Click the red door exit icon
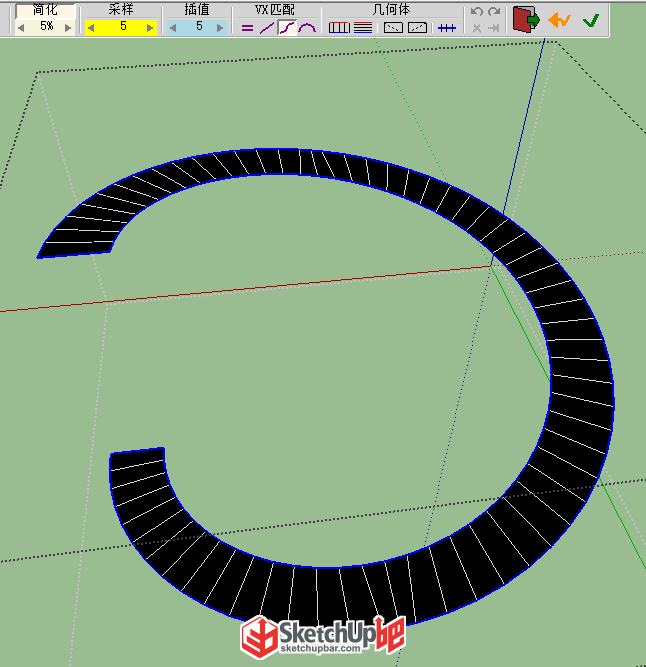646x667 pixels. [526, 20]
